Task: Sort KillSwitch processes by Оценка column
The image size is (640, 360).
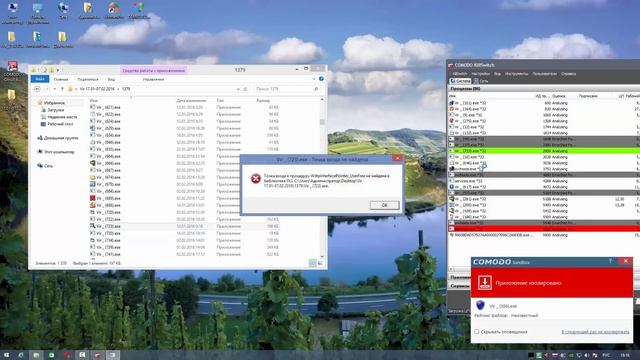Action: [x=558, y=96]
